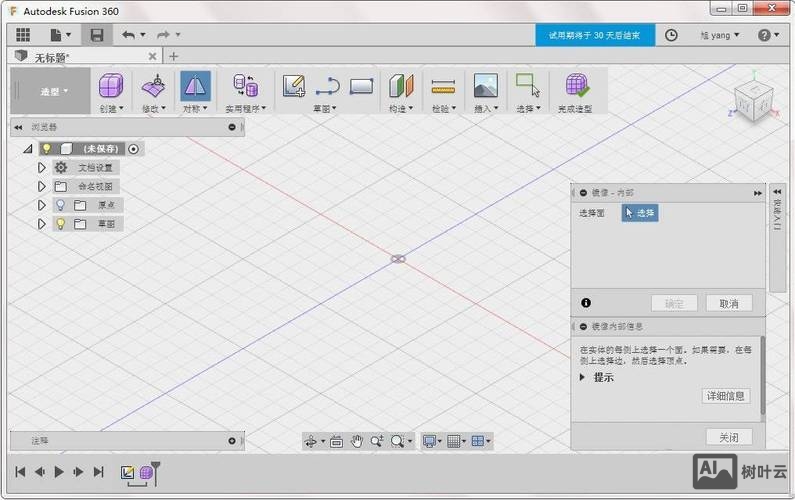Open the 造型 workspace dropdown

[x=54, y=91]
